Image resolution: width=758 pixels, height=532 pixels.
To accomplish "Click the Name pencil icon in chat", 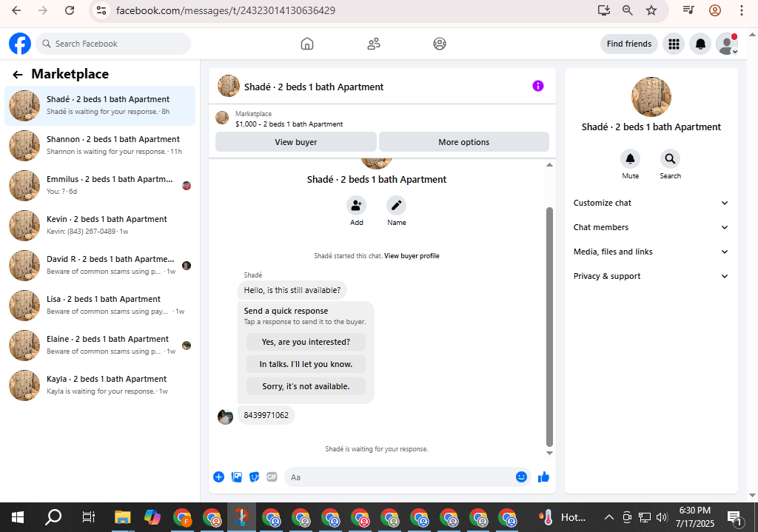I will pos(397,206).
